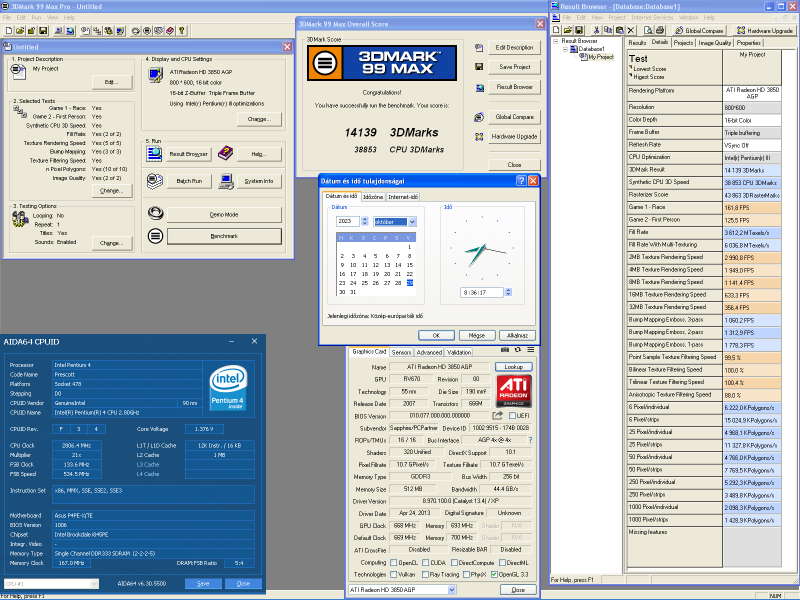Toggle Ray Tracing checkbox in GPU-Z
800x600 pixels.
(x=424, y=574)
